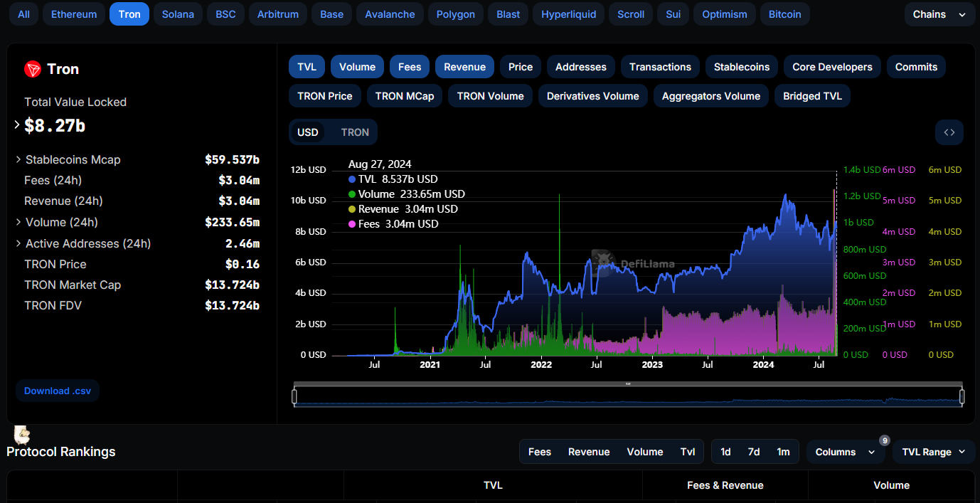Click the Fees & Revenue column header
This screenshot has height=503, width=980.
pyautogui.click(x=725, y=485)
